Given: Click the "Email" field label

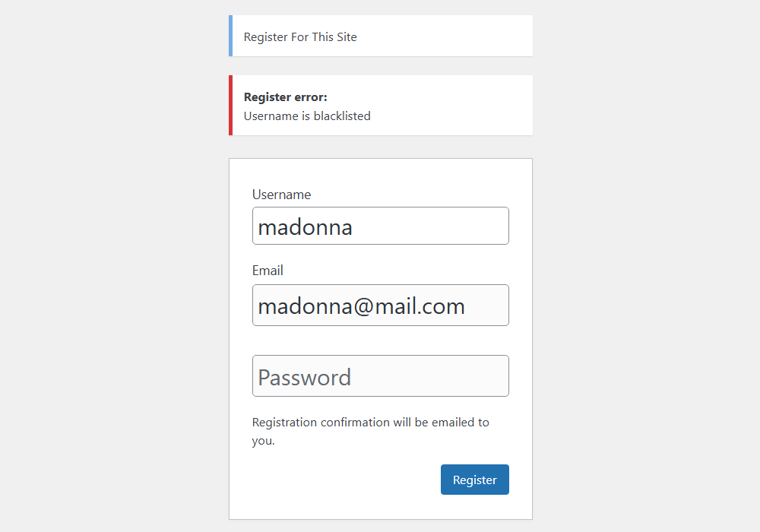Looking at the screenshot, I should click(x=268, y=271).
